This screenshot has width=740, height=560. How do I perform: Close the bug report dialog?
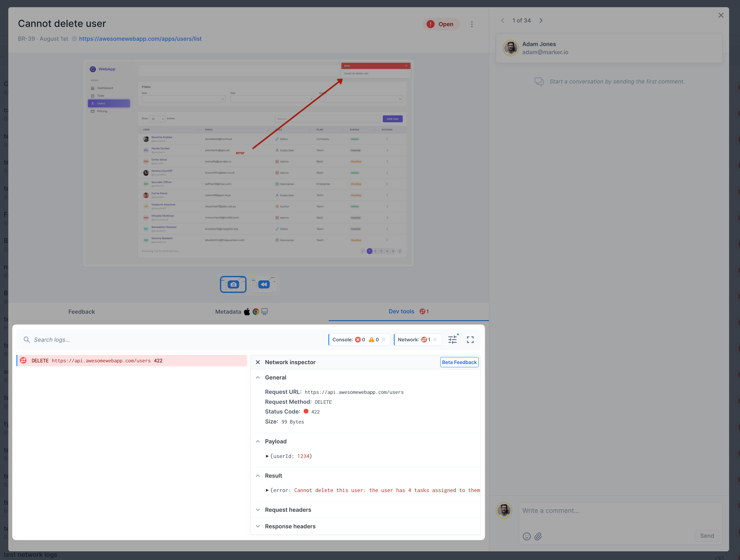[x=721, y=15]
